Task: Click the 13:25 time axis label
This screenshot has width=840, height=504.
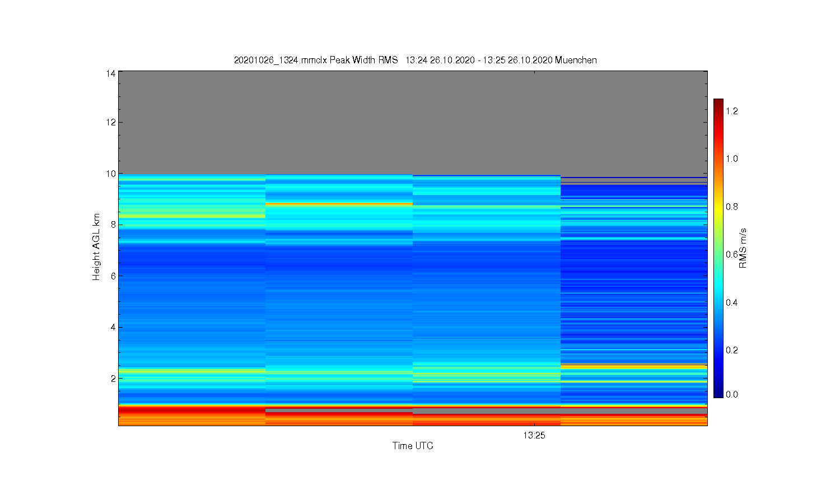Action: (x=534, y=435)
